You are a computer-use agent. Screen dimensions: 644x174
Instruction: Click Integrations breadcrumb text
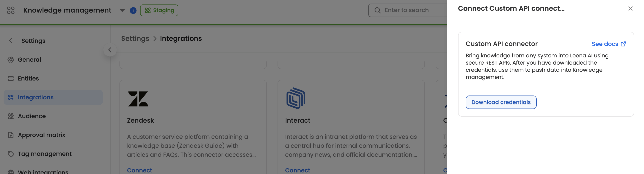pos(181,38)
